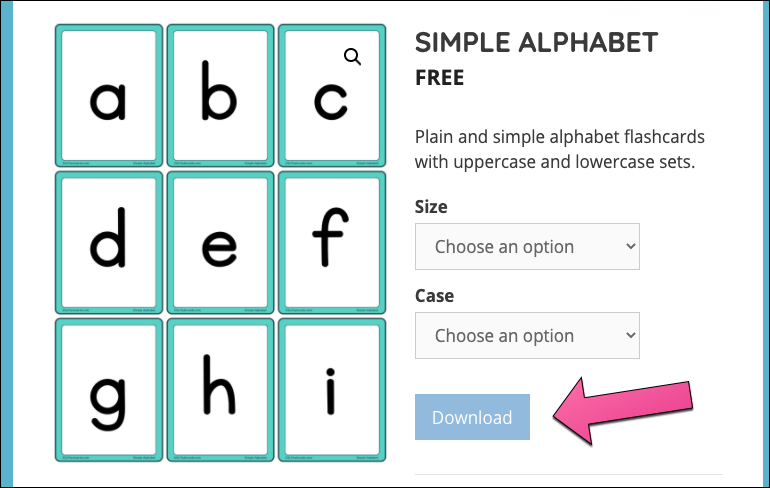Image resolution: width=770 pixels, height=488 pixels.
Task: Select the letter d flashcard
Action: tap(109, 243)
